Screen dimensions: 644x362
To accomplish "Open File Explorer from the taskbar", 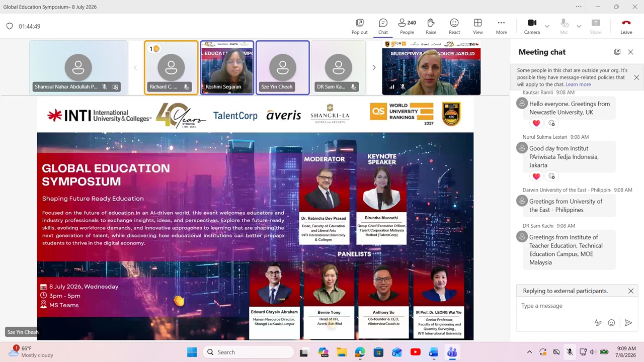I will click(x=342, y=352).
